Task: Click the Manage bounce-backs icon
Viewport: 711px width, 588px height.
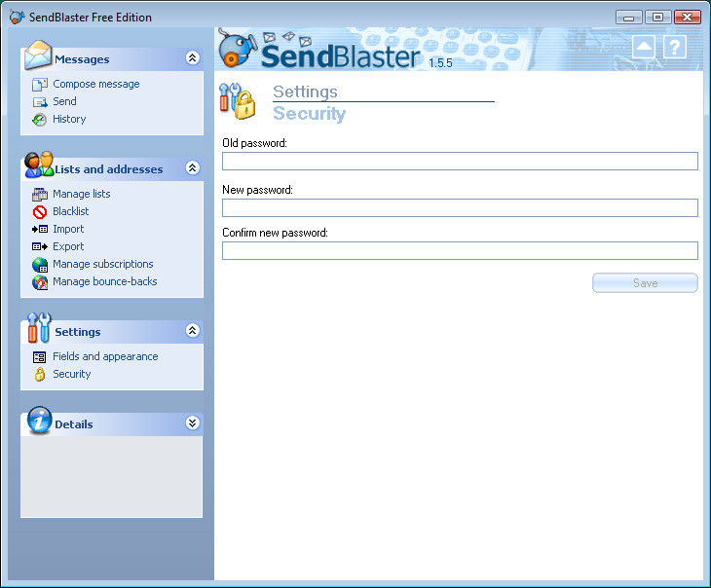Action: point(40,282)
